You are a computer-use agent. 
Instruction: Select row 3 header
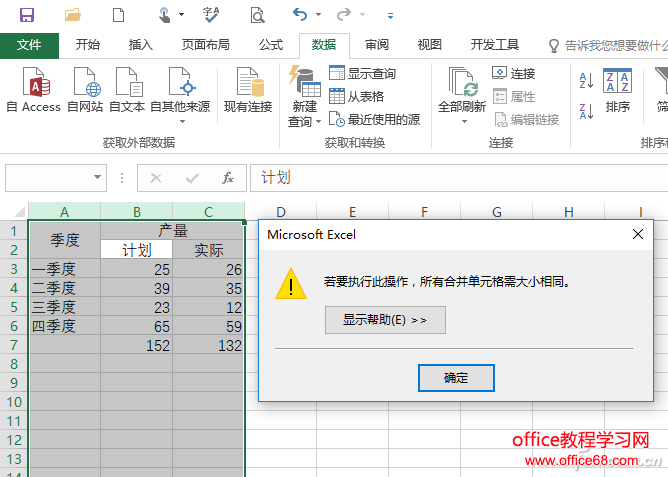pos(14,269)
